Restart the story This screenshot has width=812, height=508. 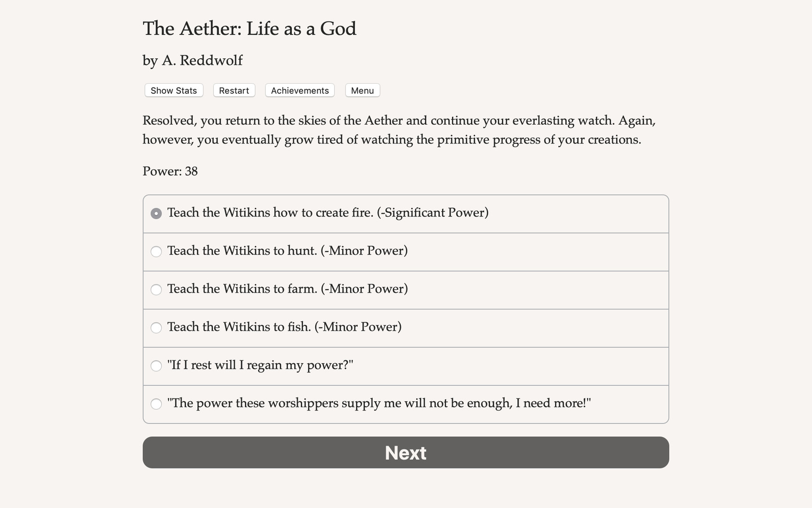coord(234,90)
